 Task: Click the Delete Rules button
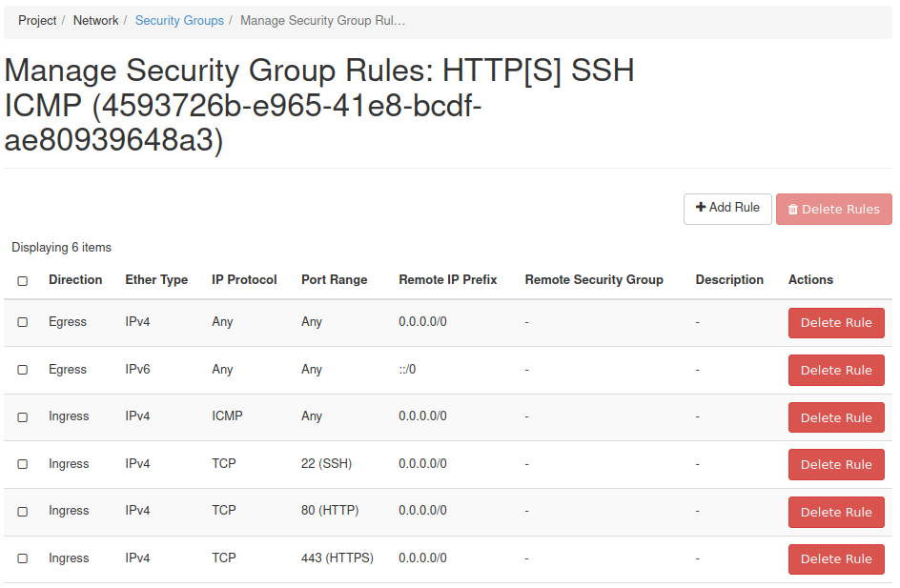[833, 210]
